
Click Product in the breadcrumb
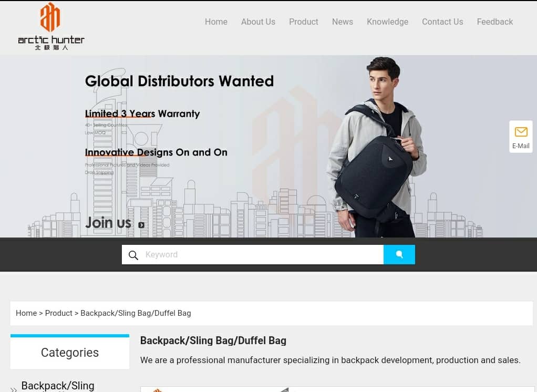tap(58, 313)
